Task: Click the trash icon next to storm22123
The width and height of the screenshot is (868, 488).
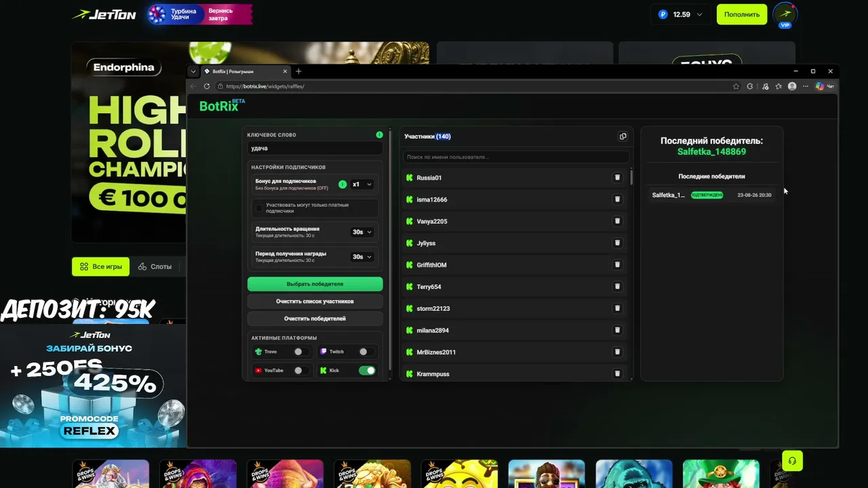Action: pos(617,308)
